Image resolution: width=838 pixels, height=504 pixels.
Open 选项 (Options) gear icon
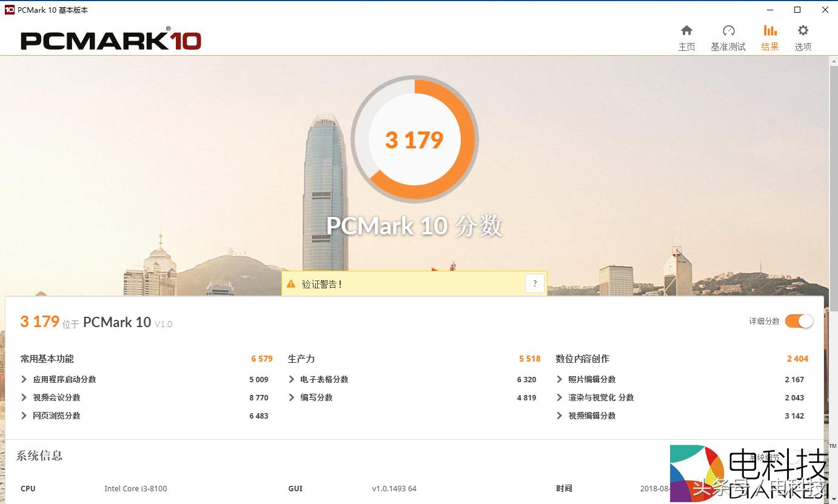(x=803, y=35)
